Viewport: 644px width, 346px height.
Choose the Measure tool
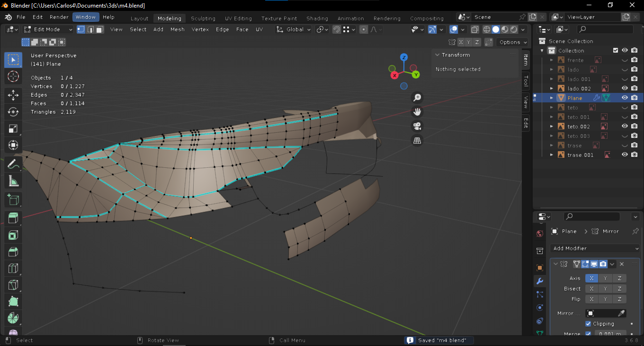(x=13, y=181)
